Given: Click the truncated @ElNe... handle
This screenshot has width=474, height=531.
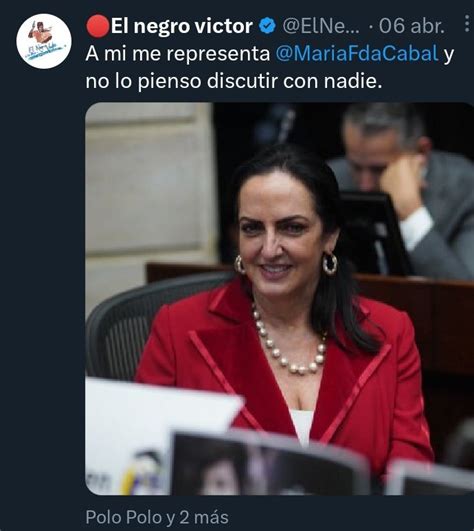Looking at the screenshot, I should point(321,26).
